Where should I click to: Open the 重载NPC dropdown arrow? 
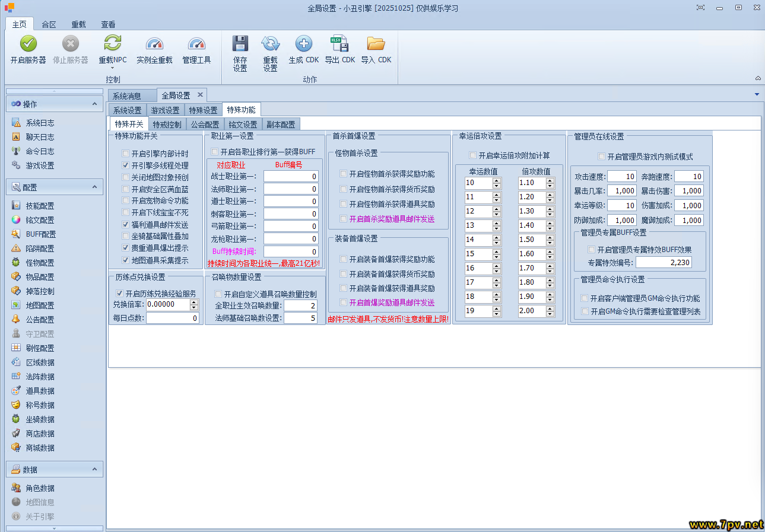pos(112,68)
